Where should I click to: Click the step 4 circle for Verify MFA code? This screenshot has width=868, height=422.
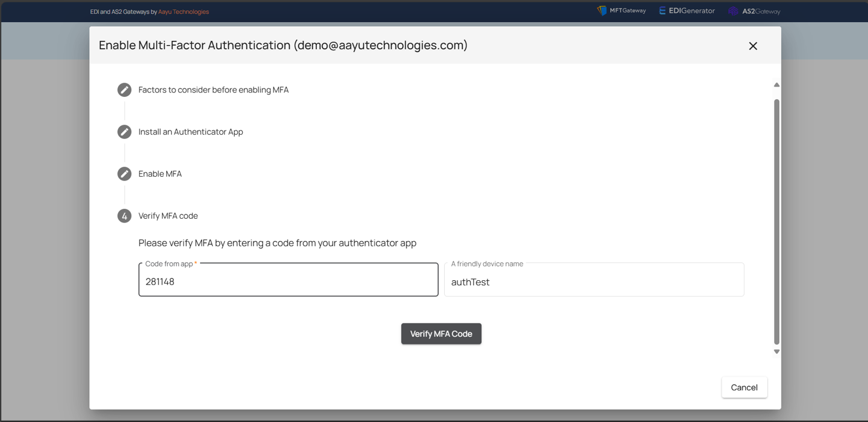point(124,216)
